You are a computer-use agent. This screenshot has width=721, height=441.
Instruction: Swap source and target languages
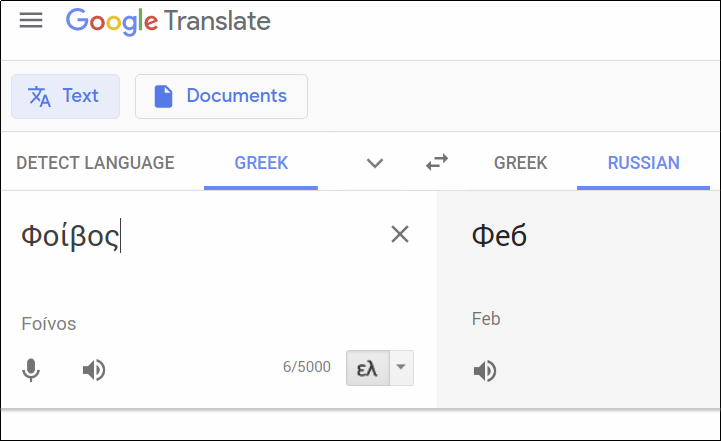437,163
